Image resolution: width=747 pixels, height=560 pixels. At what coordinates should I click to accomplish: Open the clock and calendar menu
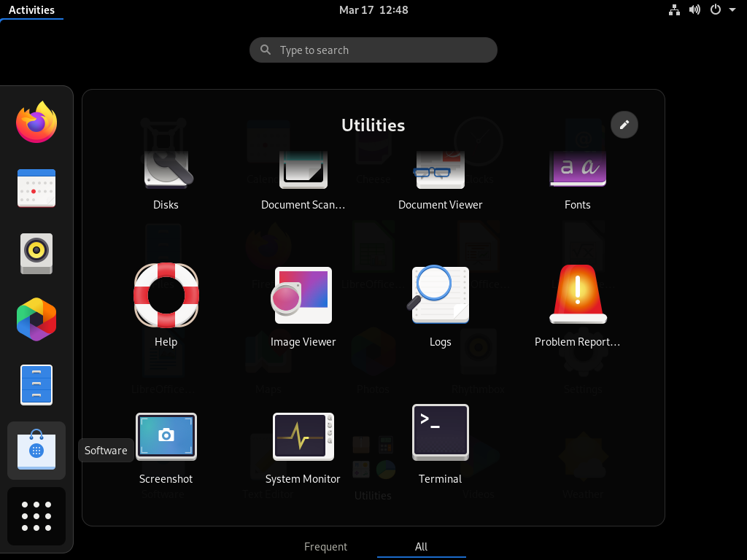pyautogui.click(x=373, y=10)
